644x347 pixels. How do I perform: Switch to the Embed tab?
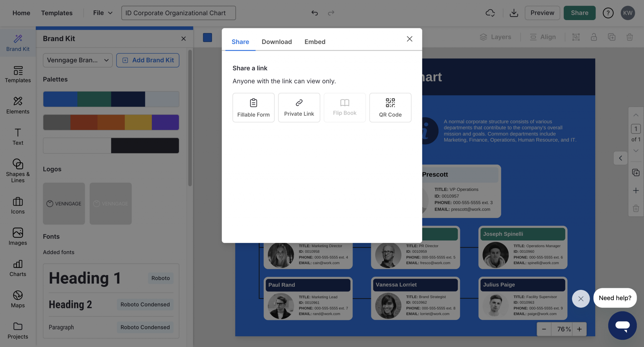(315, 41)
